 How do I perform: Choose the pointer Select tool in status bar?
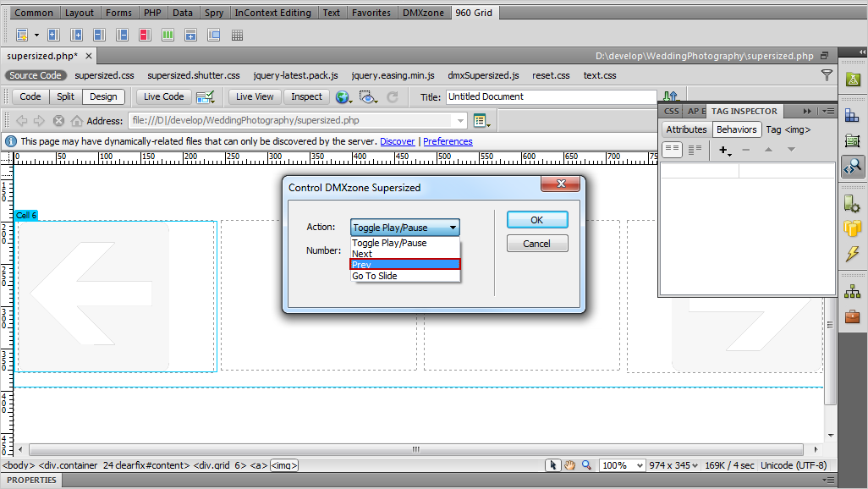click(552, 465)
